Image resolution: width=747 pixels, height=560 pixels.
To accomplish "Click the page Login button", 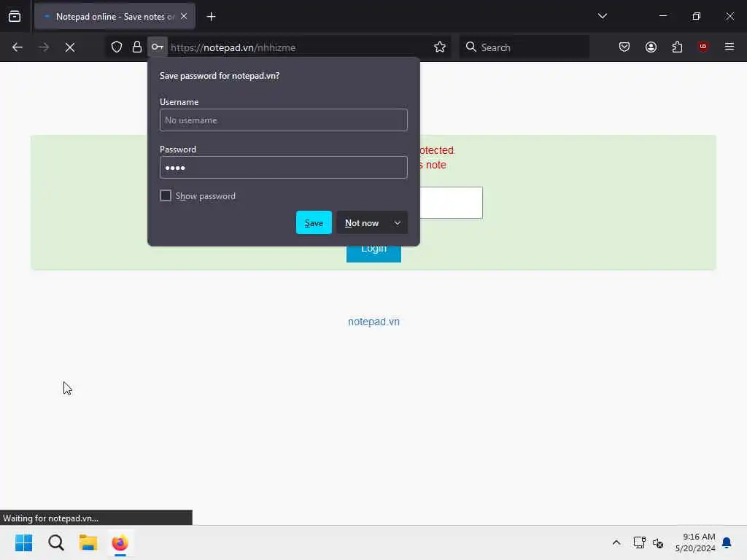I will click(373, 254).
